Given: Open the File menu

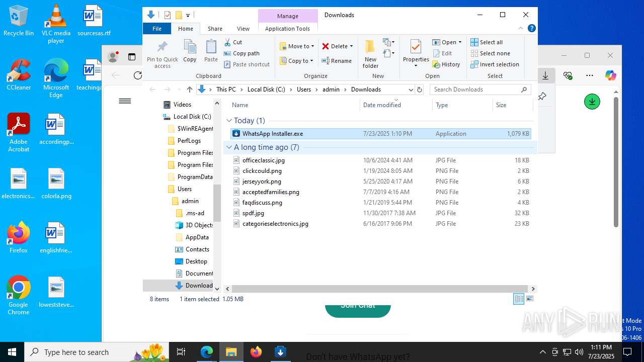Looking at the screenshot, I should (157, 29).
